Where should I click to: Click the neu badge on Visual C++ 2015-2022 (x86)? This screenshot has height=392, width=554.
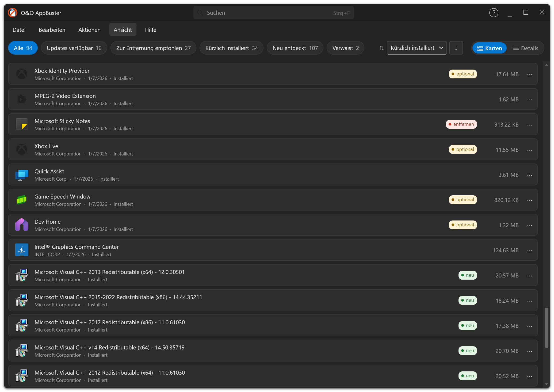tap(468, 300)
